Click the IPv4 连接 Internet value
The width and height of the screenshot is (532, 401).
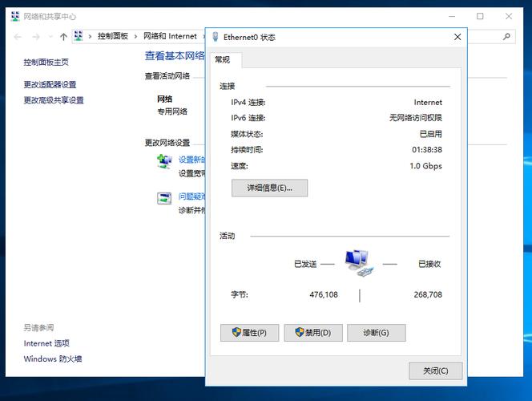428,102
